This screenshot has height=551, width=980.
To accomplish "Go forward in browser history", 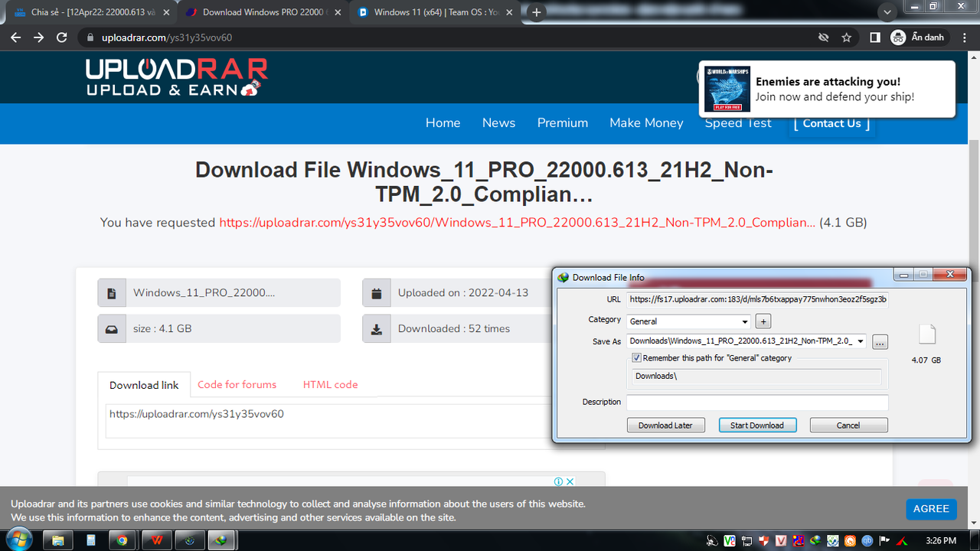I will pyautogui.click(x=39, y=37).
